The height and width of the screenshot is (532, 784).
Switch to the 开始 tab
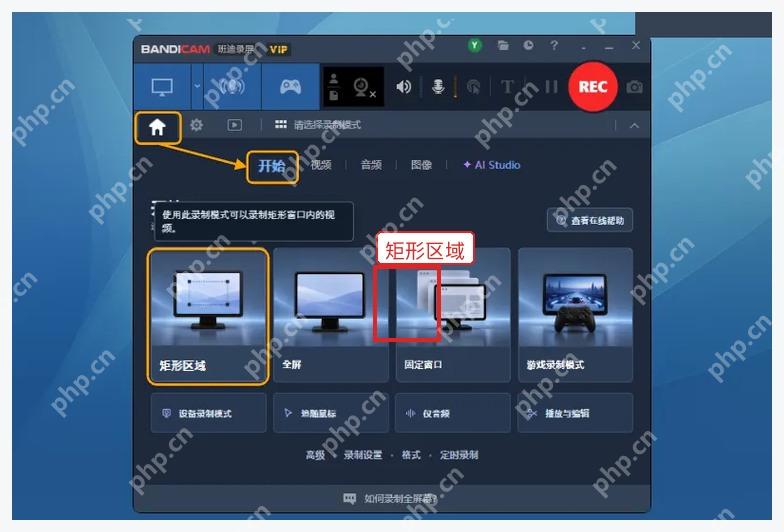click(x=272, y=166)
